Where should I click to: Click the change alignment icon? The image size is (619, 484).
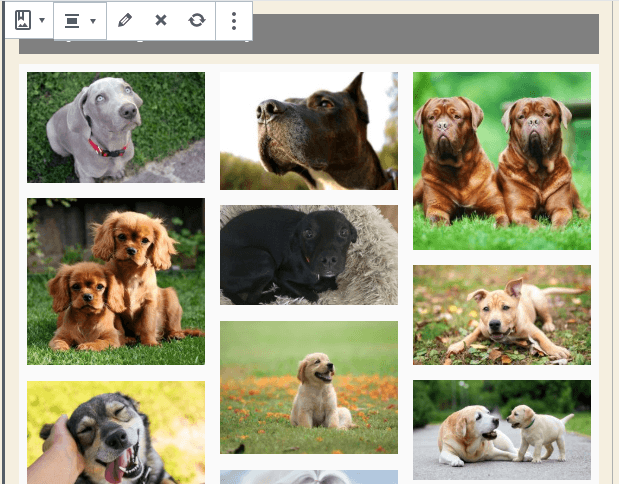tap(72, 21)
